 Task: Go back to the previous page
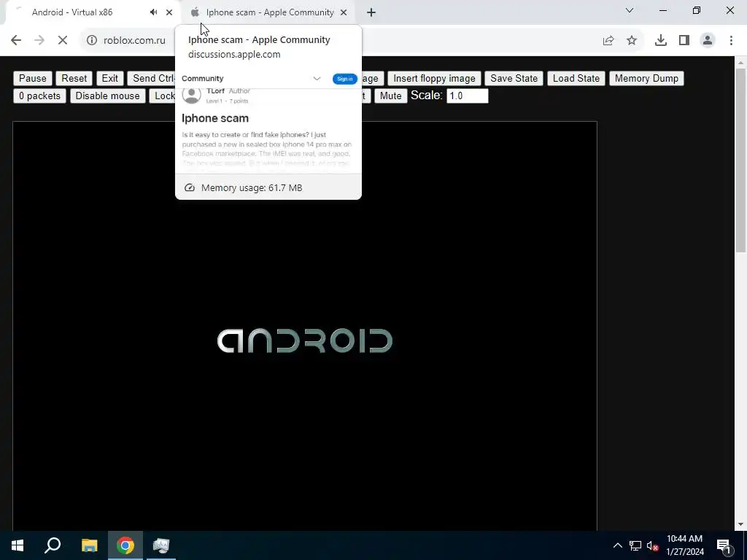tap(16, 40)
